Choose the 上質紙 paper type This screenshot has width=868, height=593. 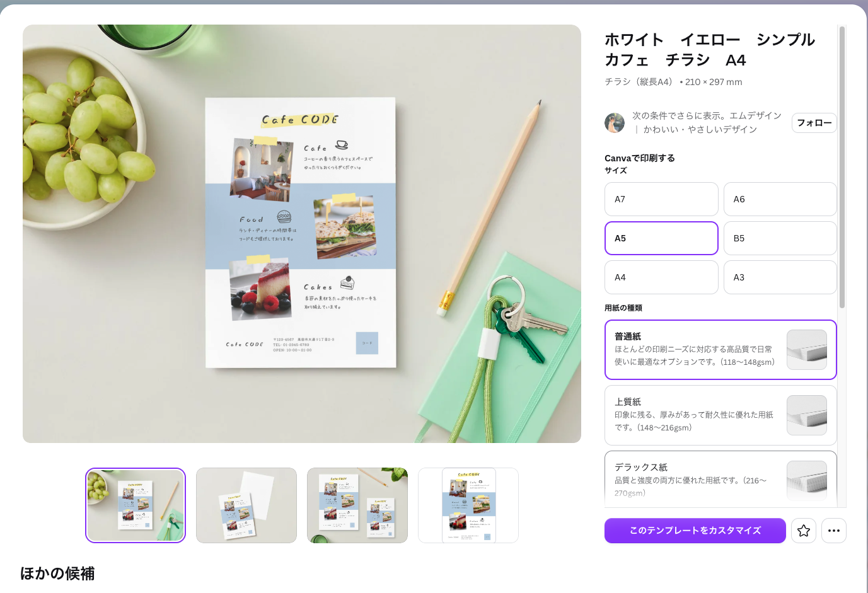point(720,415)
